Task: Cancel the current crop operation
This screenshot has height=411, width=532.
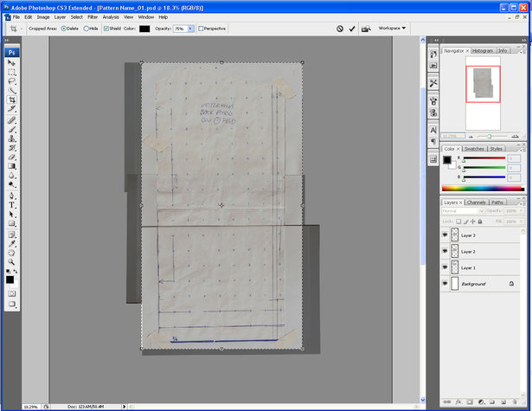Action: pos(340,29)
